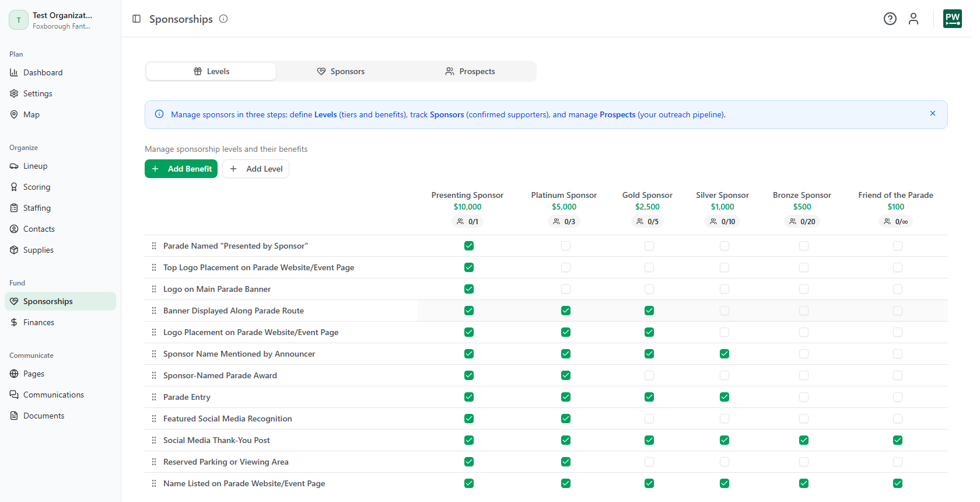Switch to the Prospects tab

470,71
